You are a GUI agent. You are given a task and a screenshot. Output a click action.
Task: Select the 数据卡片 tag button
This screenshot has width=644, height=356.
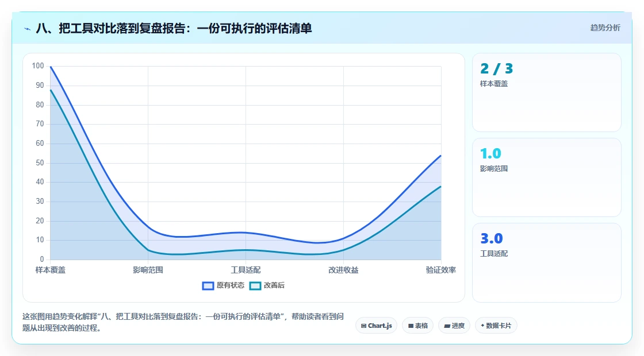pyautogui.click(x=496, y=326)
